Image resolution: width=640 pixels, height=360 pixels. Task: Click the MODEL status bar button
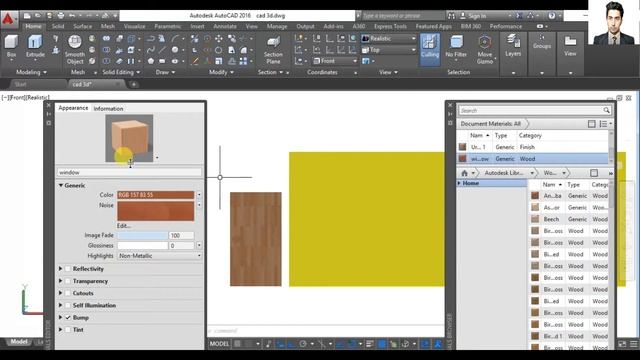click(219, 344)
